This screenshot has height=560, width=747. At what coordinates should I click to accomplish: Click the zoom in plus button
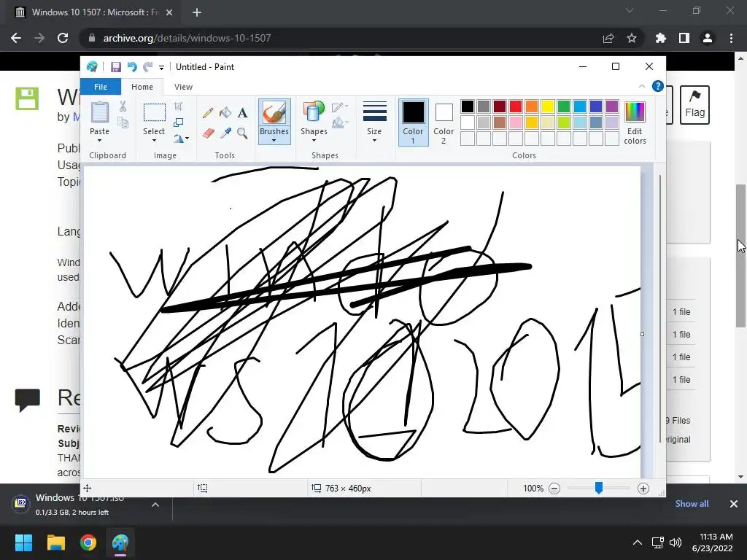[643, 488]
